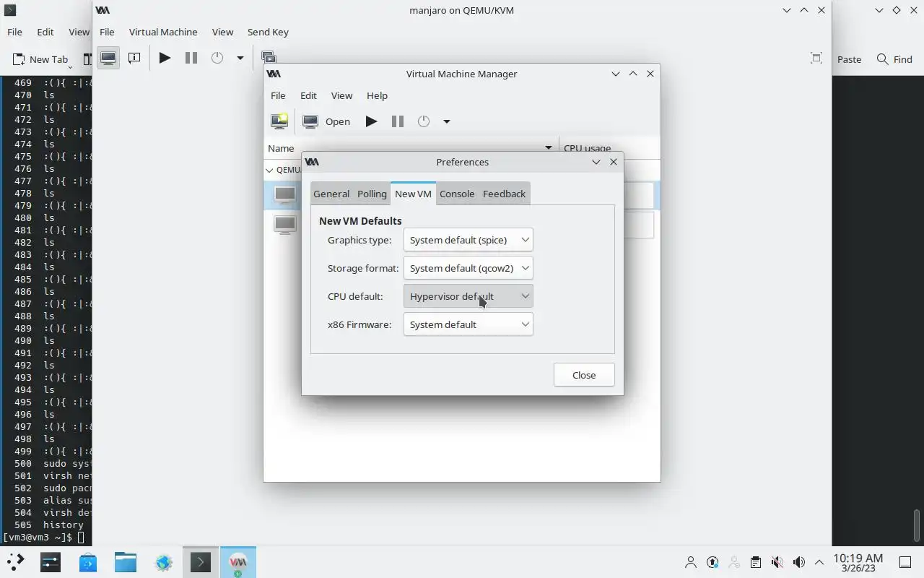The height and width of the screenshot is (578, 924).
Task: Open Help menu in Virtual Machine Manager
Action: click(x=377, y=95)
